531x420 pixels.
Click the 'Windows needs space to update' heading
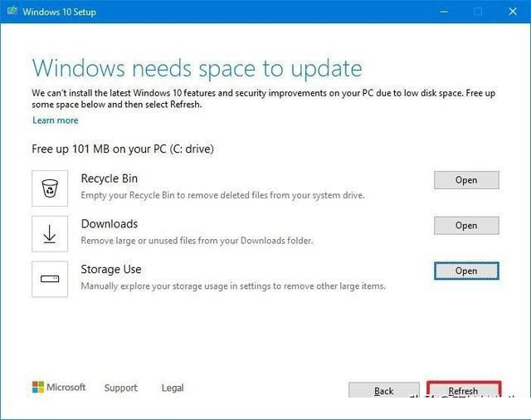[197, 69]
